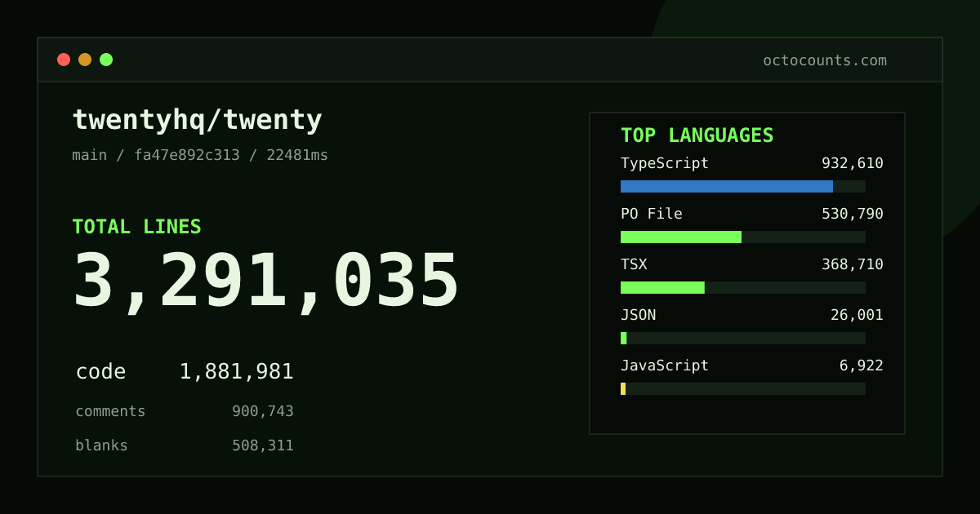Select the twentyhq/twenty repository title
The image size is (980, 514).
(x=198, y=120)
